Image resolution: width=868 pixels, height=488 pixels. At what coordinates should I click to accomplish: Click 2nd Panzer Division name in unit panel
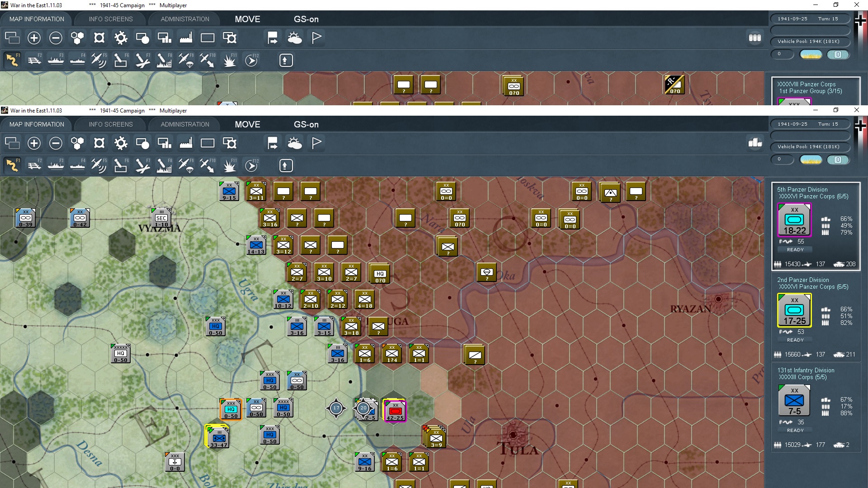click(x=802, y=280)
